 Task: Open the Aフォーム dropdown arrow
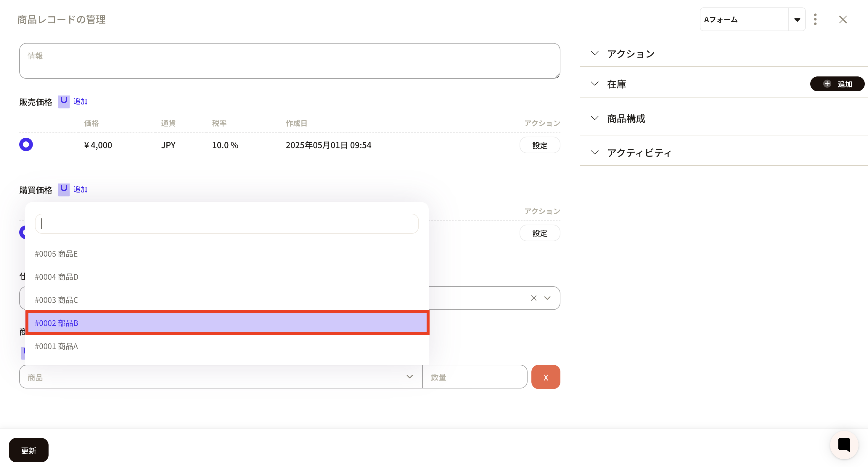coord(797,20)
